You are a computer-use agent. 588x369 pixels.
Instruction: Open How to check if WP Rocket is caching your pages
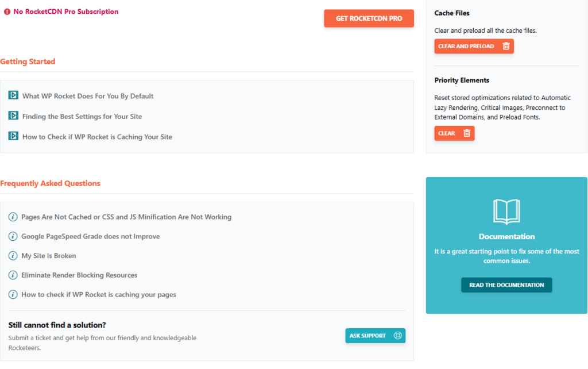coord(99,295)
